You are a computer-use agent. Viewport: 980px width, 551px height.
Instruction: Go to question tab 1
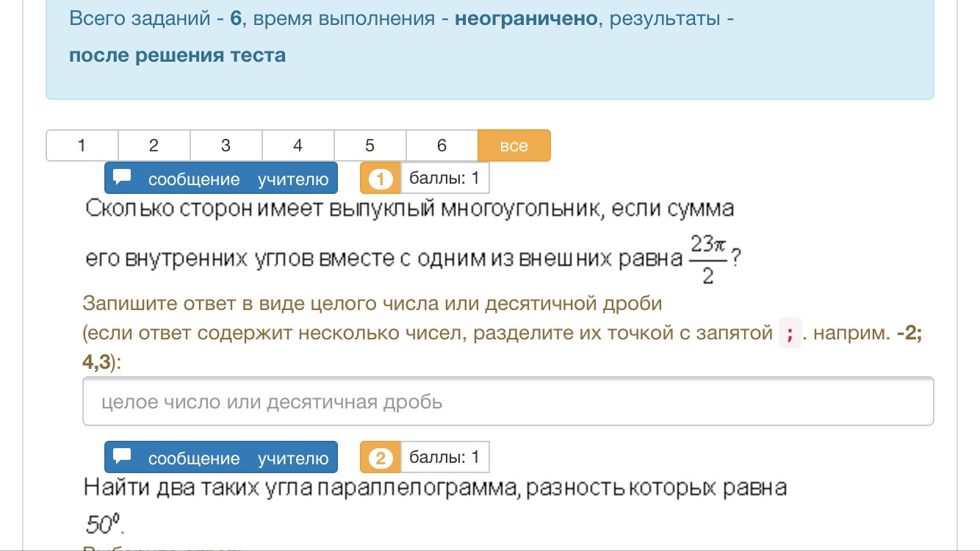[82, 145]
